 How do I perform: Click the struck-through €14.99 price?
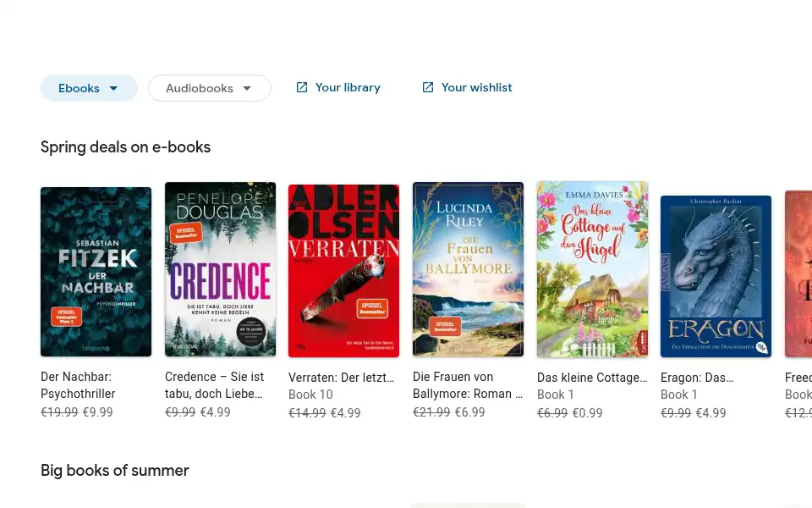point(307,413)
